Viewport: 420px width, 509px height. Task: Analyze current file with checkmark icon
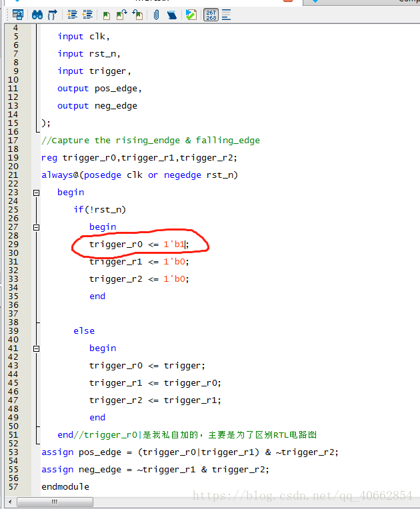[191, 15]
